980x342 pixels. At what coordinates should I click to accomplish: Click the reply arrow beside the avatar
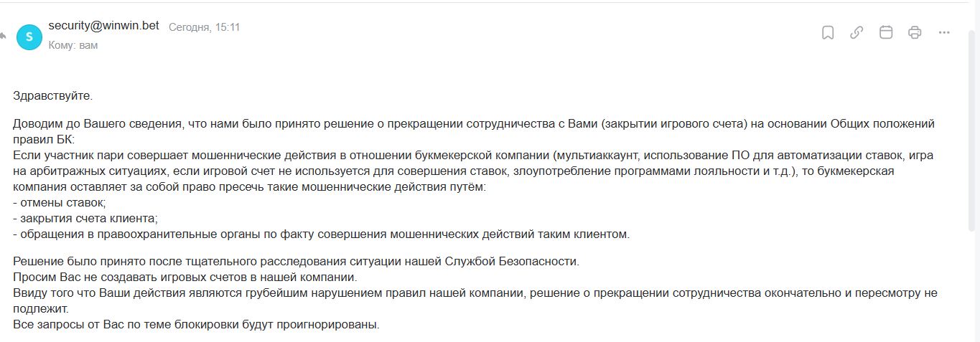[4, 36]
